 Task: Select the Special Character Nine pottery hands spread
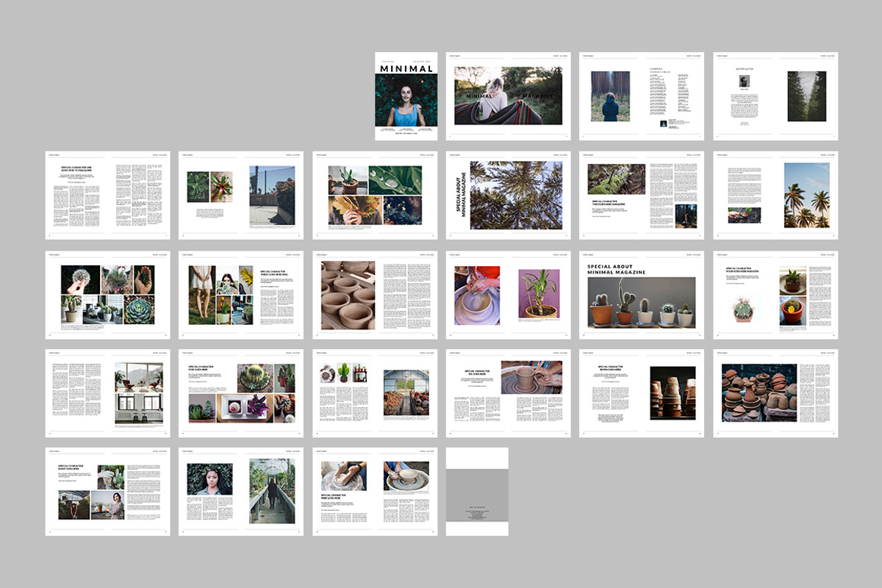tap(375, 492)
